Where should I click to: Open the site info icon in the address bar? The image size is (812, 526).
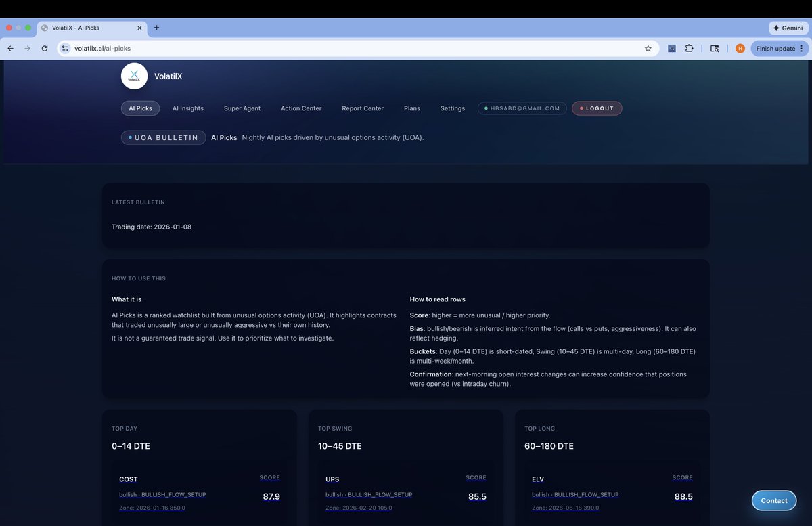(65, 49)
